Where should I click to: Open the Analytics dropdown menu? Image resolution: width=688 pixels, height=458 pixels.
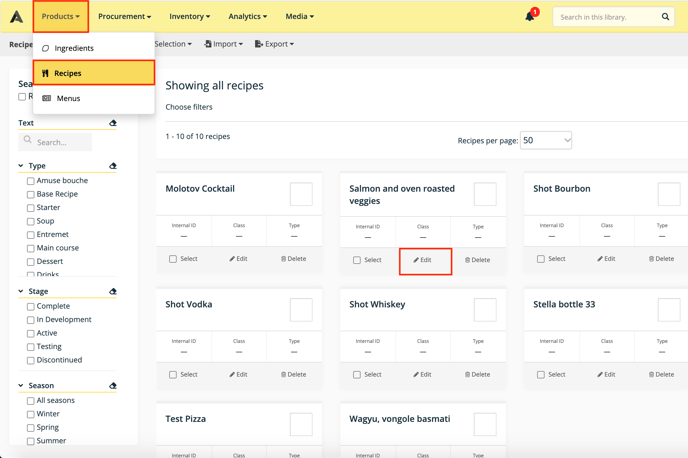[247, 16]
